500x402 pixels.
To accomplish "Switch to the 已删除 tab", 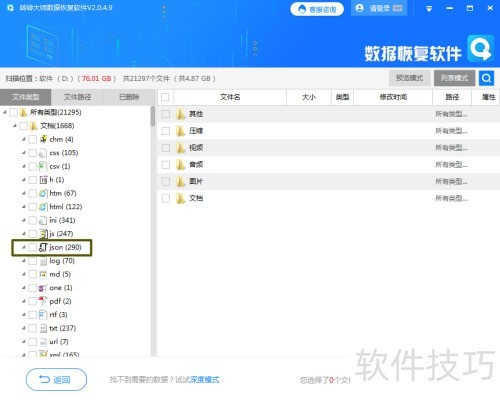I will [129, 97].
